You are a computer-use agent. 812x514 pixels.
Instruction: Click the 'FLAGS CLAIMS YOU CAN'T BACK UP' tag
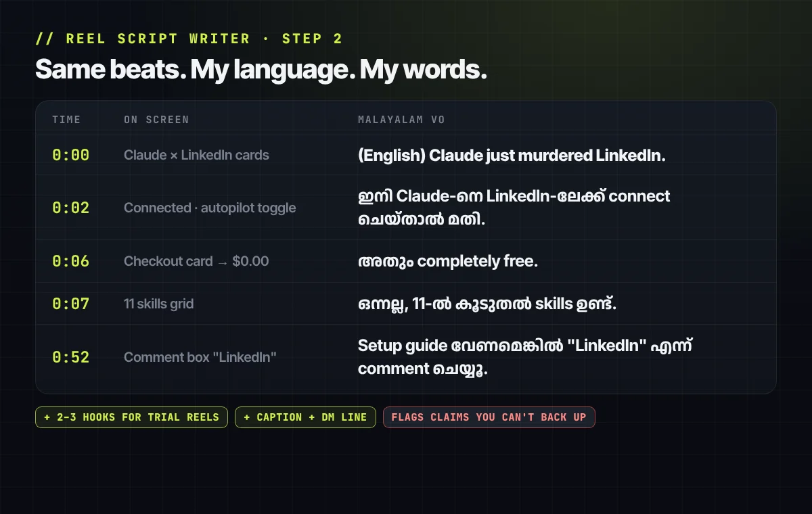point(489,417)
